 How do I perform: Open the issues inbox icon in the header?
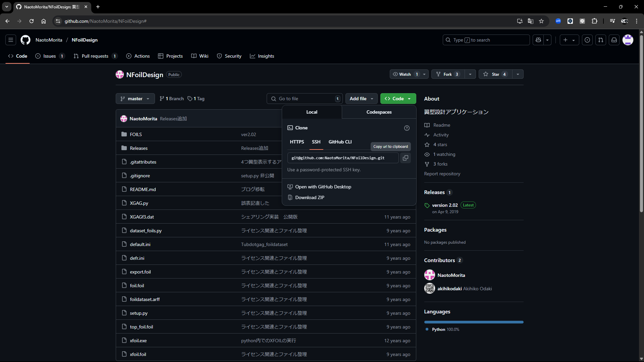pyautogui.click(x=587, y=40)
